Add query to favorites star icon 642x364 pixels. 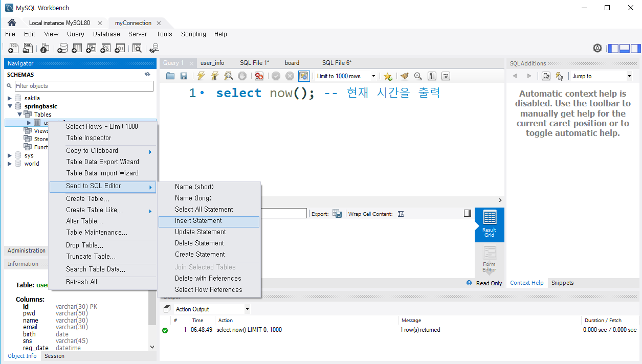388,76
